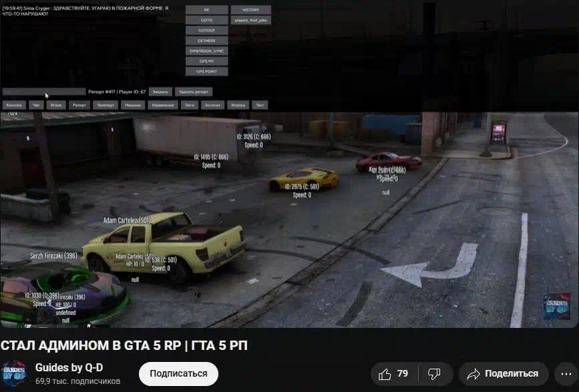Click the players_find_jobs button

click(250, 20)
